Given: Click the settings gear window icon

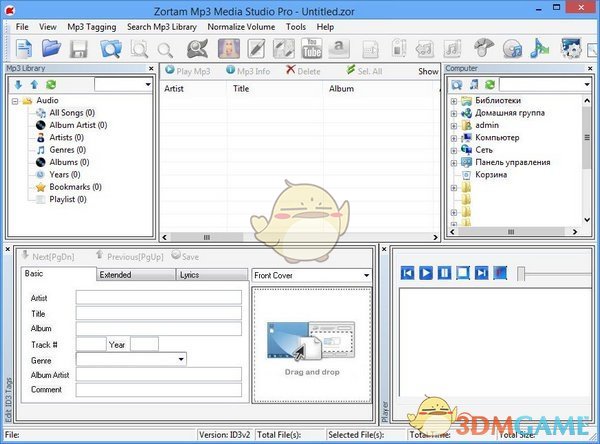Looking at the screenshot, I should (x=571, y=49).
